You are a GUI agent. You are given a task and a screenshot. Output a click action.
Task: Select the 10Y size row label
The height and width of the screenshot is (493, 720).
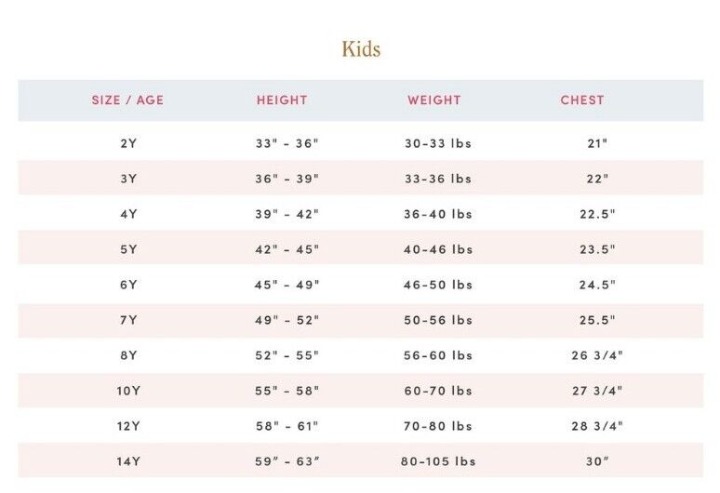[129, 391]
